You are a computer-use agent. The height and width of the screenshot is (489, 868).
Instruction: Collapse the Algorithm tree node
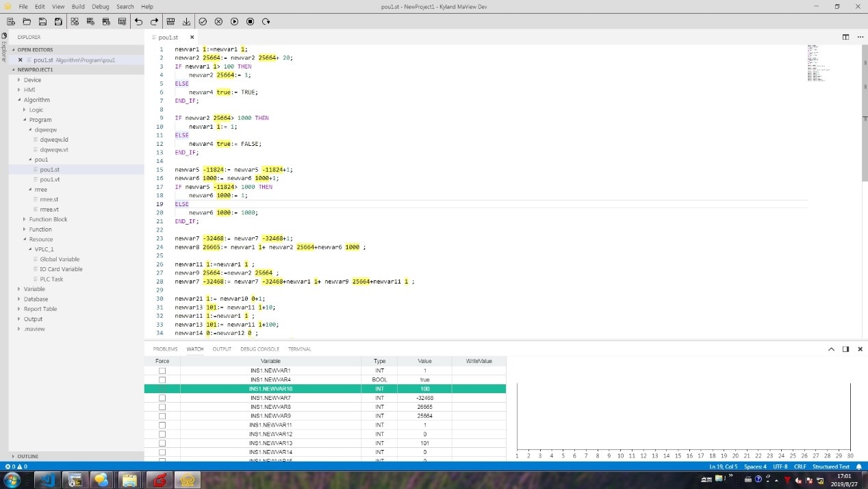[x=36, y=100]
